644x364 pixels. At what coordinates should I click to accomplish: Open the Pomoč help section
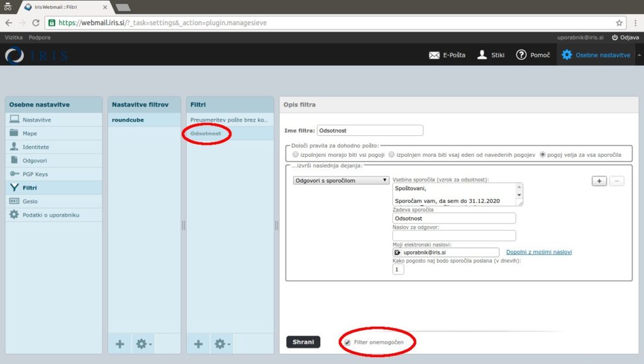[521, 55]
